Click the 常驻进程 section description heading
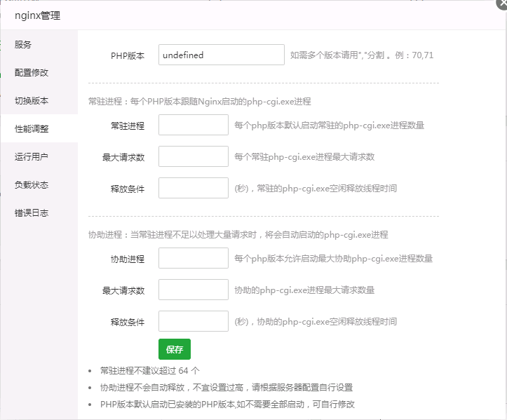Screen dimensions: 507x420 tap(199, 102)
